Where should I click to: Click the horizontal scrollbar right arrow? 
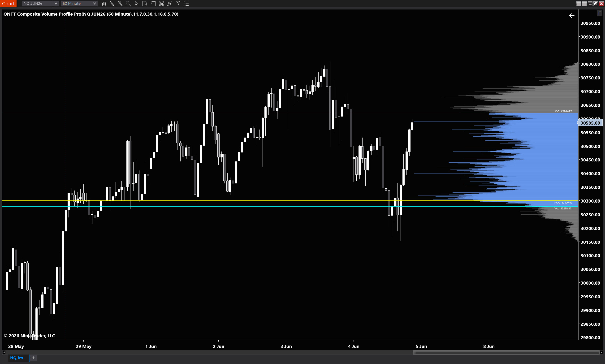coord(601,352)
